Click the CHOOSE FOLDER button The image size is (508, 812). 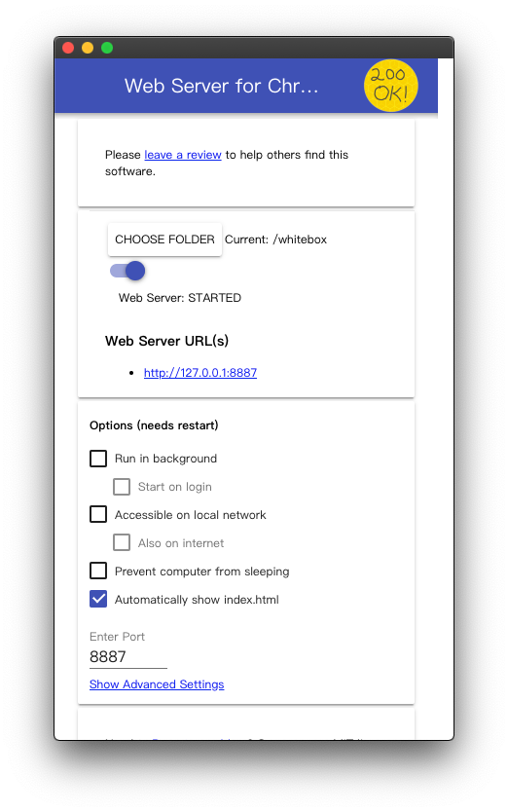click(x=164, y=240)
